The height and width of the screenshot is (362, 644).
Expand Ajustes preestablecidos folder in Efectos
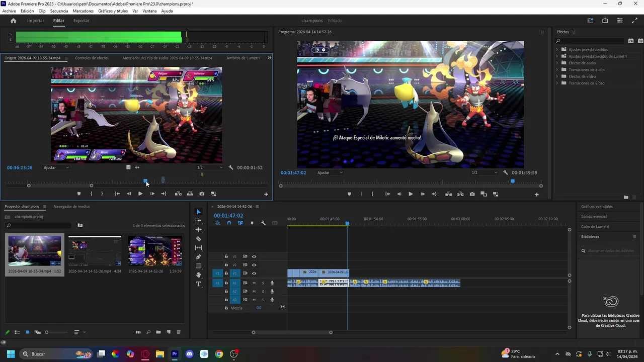pyautogui.click(x=557, y=49)
